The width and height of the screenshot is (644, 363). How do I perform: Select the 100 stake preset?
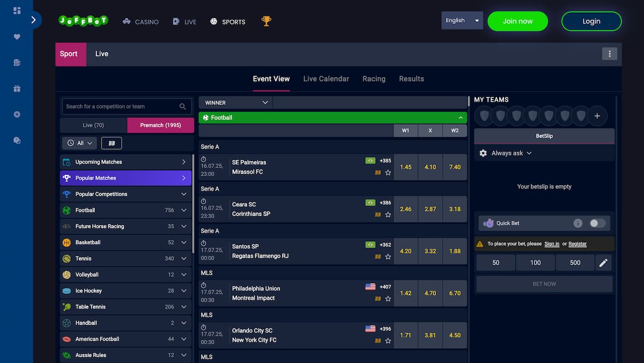(x=535, y=262)
